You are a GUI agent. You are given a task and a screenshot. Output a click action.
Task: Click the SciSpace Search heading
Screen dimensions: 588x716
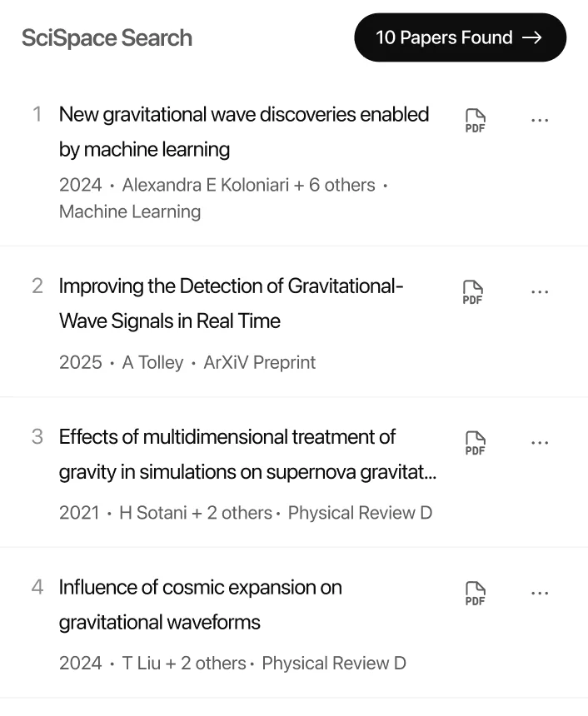[107, 38]
